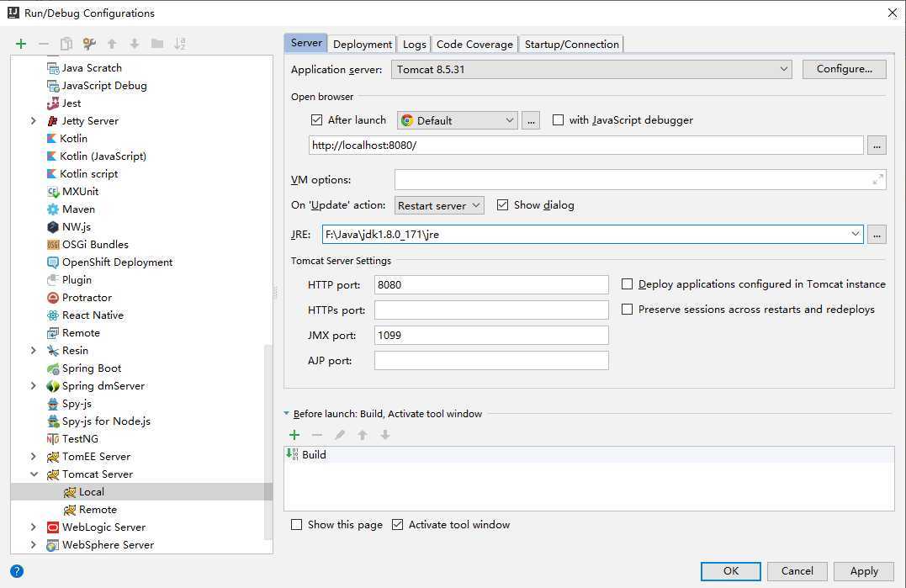Click create folder icon in toolbar
906x588 pixels.
[x=157, y=44]
